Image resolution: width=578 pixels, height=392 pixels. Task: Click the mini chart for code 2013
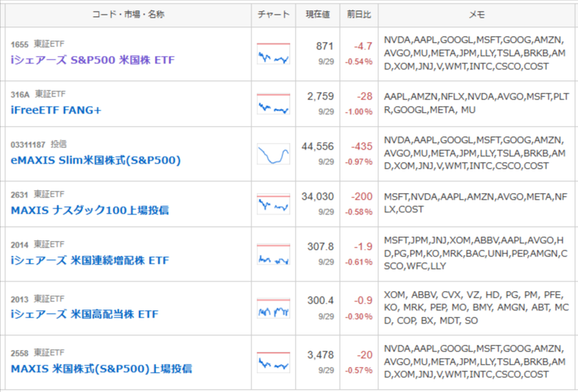tap(273, 308)
